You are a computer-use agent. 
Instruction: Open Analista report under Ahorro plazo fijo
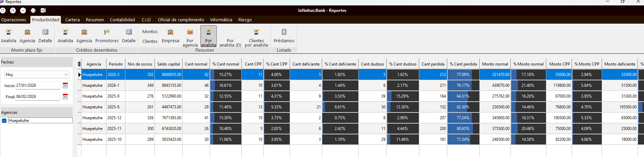(8, 36)
